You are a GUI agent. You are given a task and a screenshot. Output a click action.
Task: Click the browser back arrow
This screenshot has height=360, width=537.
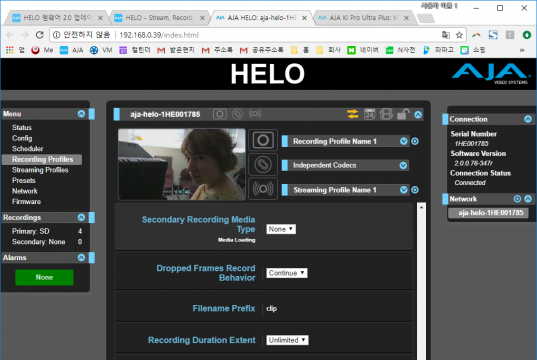(x=10, y=35)
